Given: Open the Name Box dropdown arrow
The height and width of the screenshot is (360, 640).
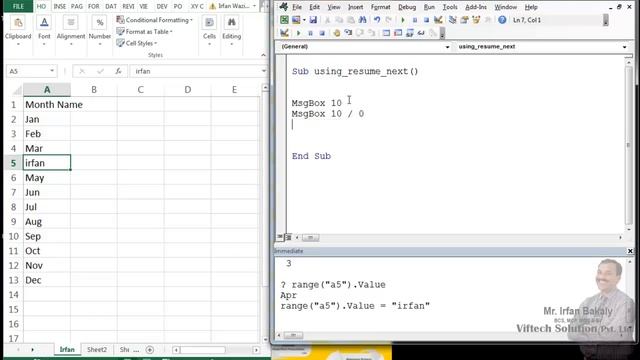Looking at the screenshot, I should coord(52,71).
